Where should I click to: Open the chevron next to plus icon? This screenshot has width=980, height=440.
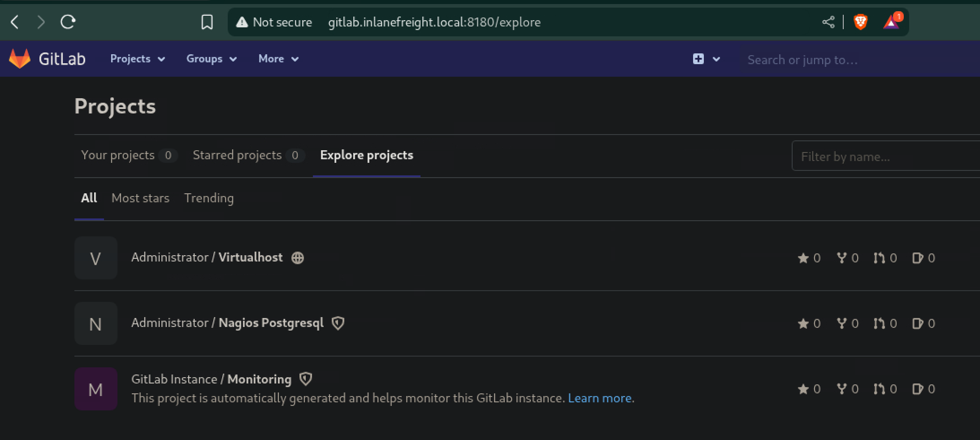[716, 59]
